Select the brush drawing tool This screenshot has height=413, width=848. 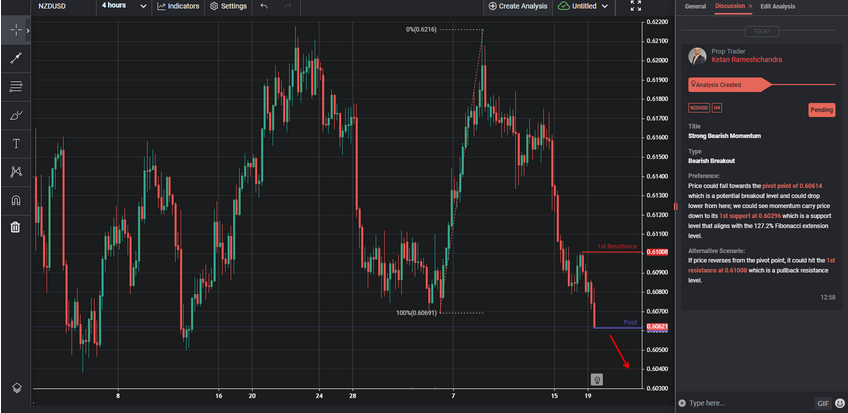(x=16, y=115)
